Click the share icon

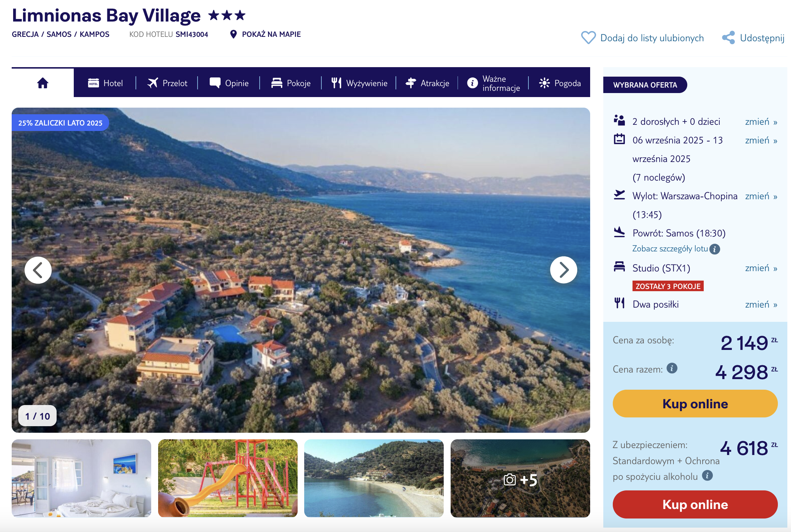coord(728,38)
